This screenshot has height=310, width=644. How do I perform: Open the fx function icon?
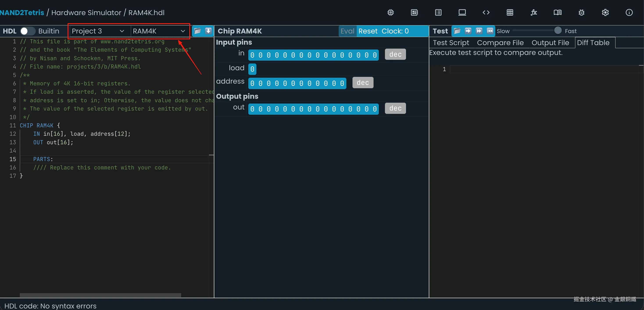534,12
